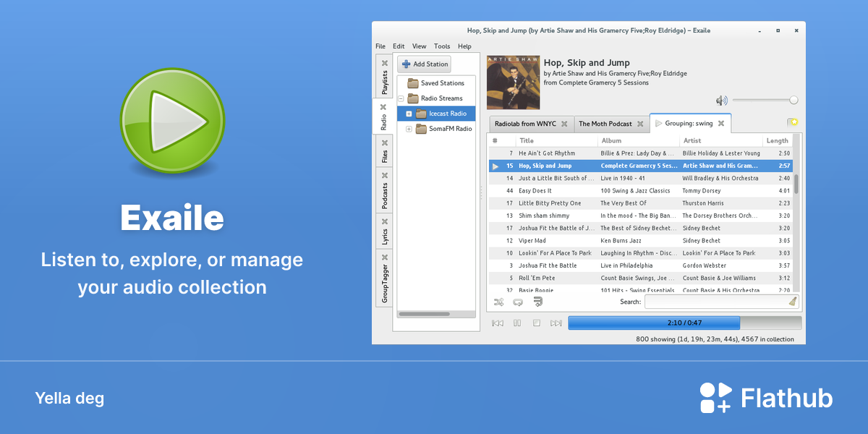Screen dimensions: 868x434
Task: Skip to the previous track
Action: 498,323
